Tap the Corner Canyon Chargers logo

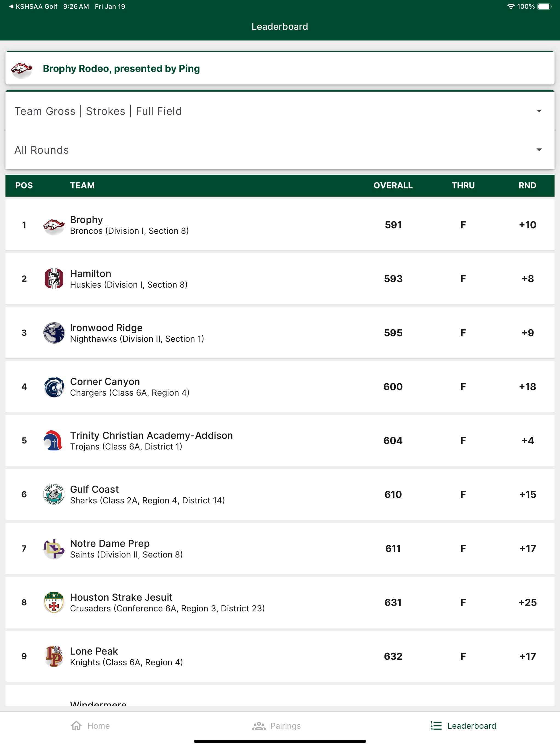pos(54,387)
